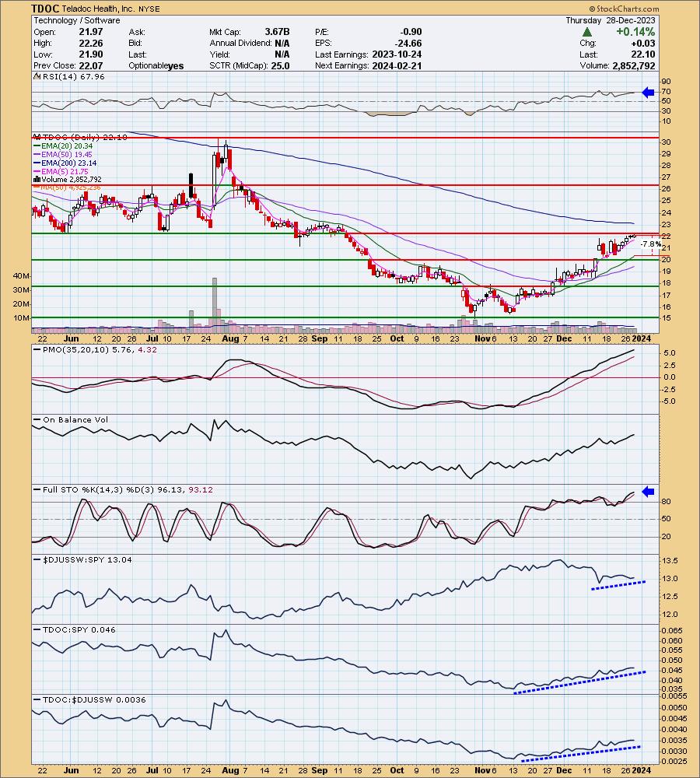The image size is (700, 778).
Task: Click the date Thursday 28-Dec-2023
Action: click(x=611, y=20)
